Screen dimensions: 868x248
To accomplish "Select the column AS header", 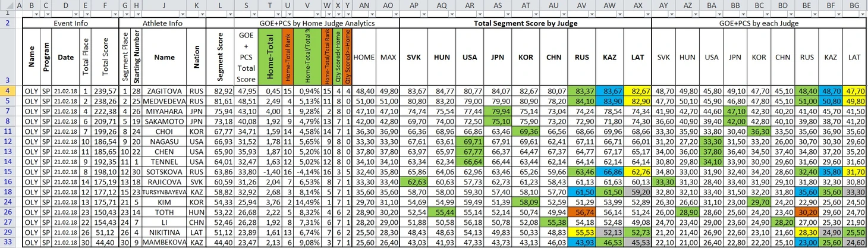I will pyautogui.click(x=498, y=5).
